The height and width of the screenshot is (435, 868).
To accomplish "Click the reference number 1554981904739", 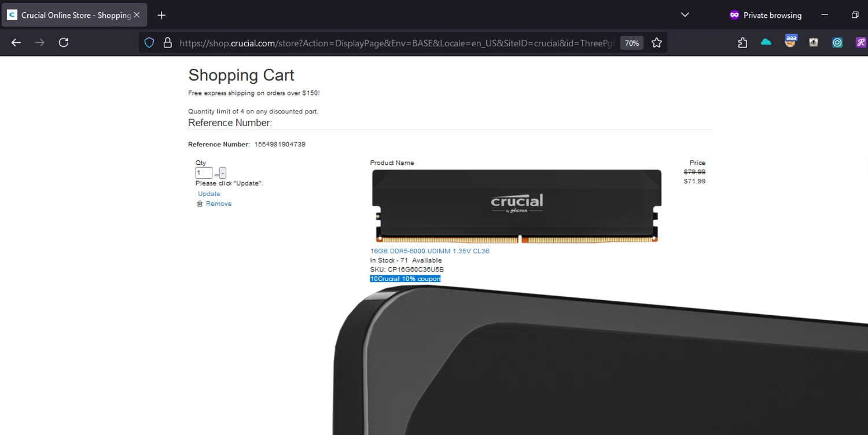I will click(279, 144).
